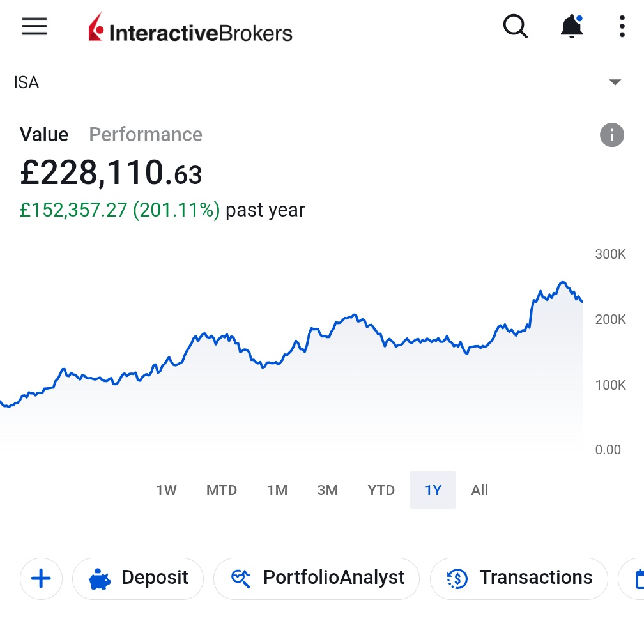Switch to the Performance view

click(146, 134)
